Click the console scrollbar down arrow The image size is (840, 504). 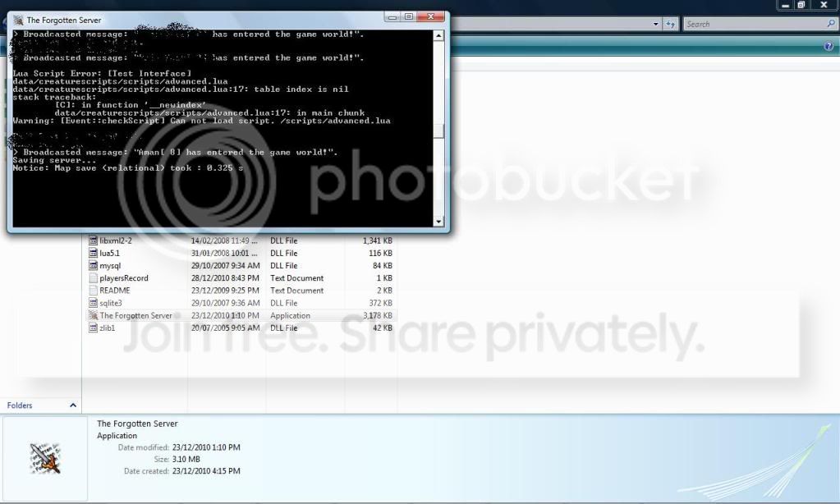(438, 221)
